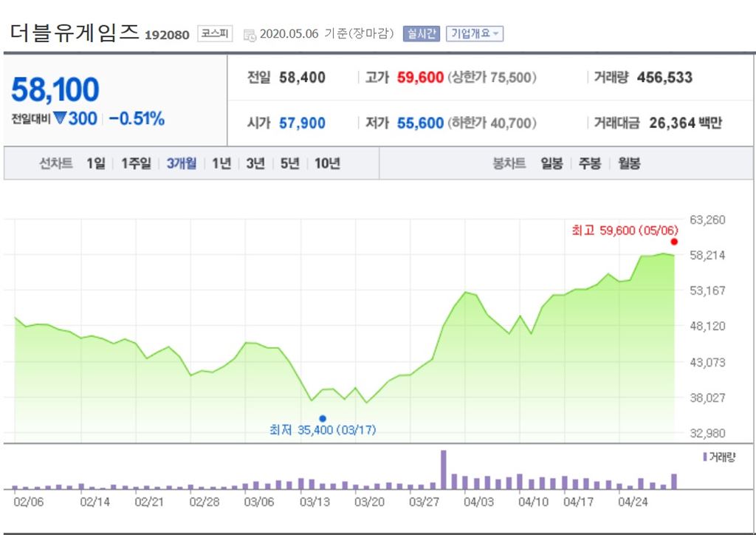Select the 5년 line chart tab
This screenshot has height=535, width=756.
[289, 163]
